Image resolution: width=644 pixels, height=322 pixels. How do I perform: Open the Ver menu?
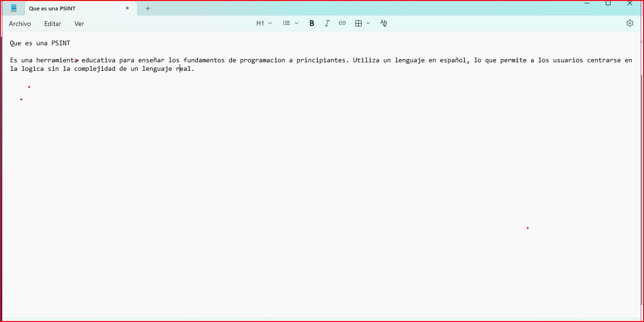coord(79,24)
